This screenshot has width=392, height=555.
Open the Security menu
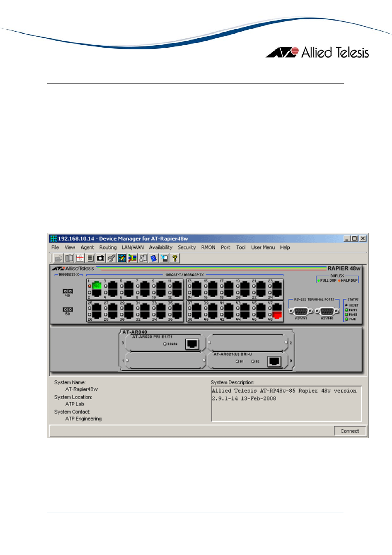(187, 247)
